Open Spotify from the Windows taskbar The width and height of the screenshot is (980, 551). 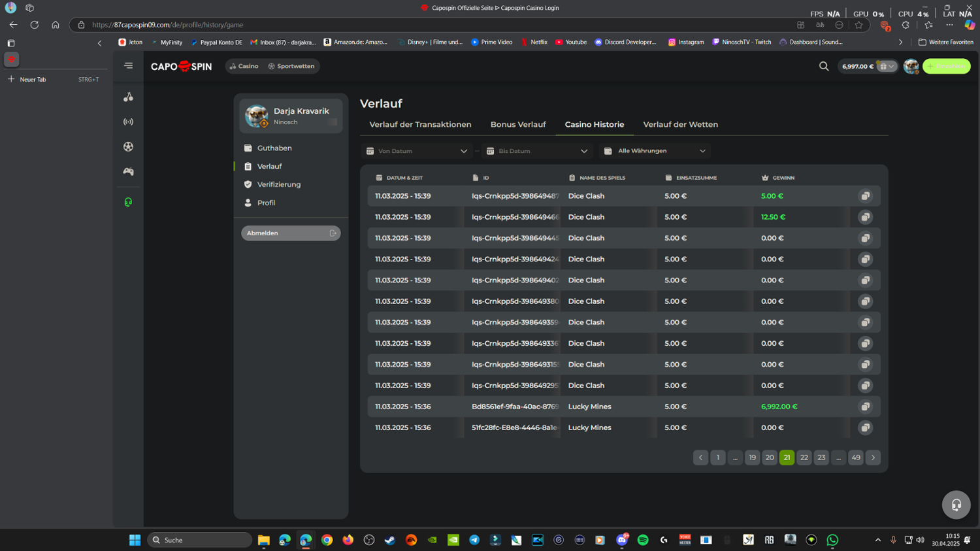[x=643, y=540]
